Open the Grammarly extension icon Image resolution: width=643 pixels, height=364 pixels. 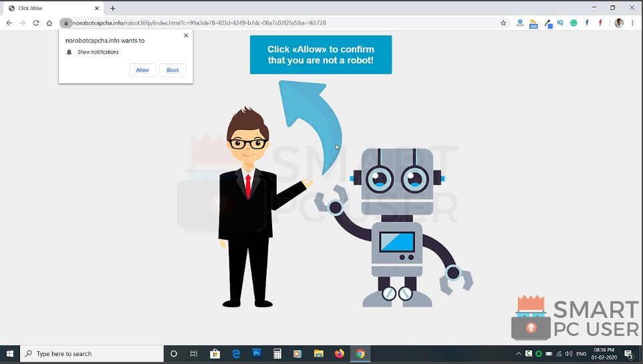[x=573, y=23]
